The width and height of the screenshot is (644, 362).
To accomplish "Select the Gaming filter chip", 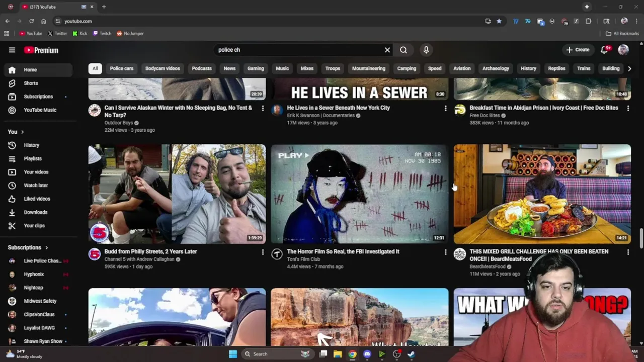I will point(256,68).
